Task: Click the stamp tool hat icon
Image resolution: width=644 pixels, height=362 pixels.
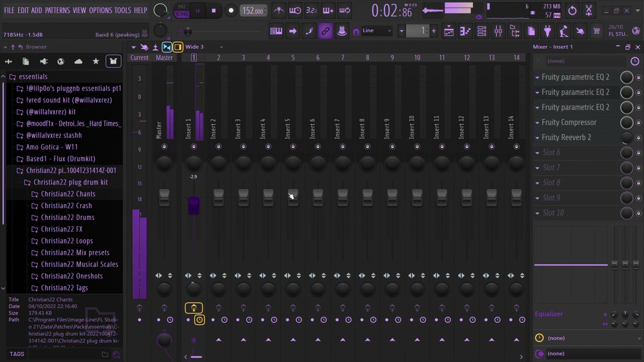Action: (342, 31)
